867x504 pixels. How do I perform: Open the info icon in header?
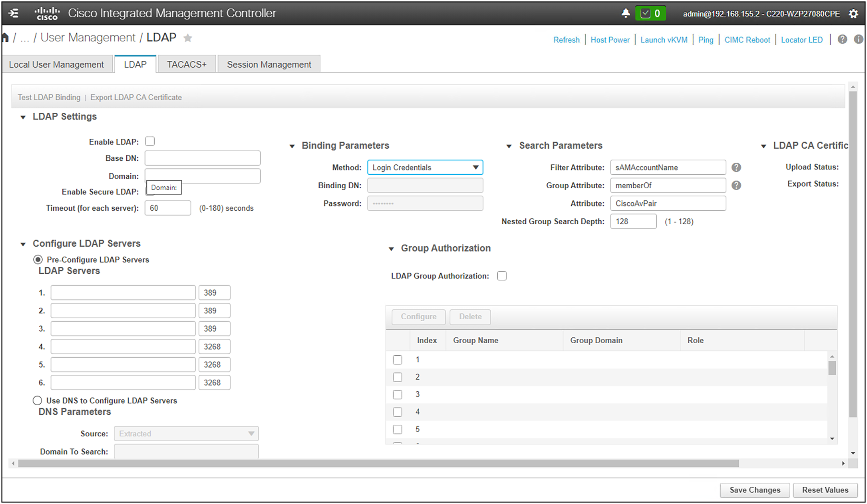858,39
